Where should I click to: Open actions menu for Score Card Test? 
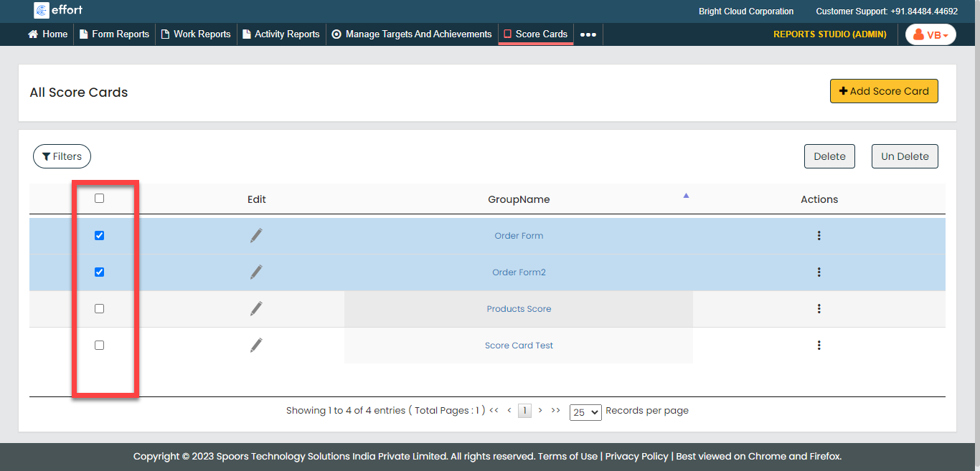click(x=819, y=346)
